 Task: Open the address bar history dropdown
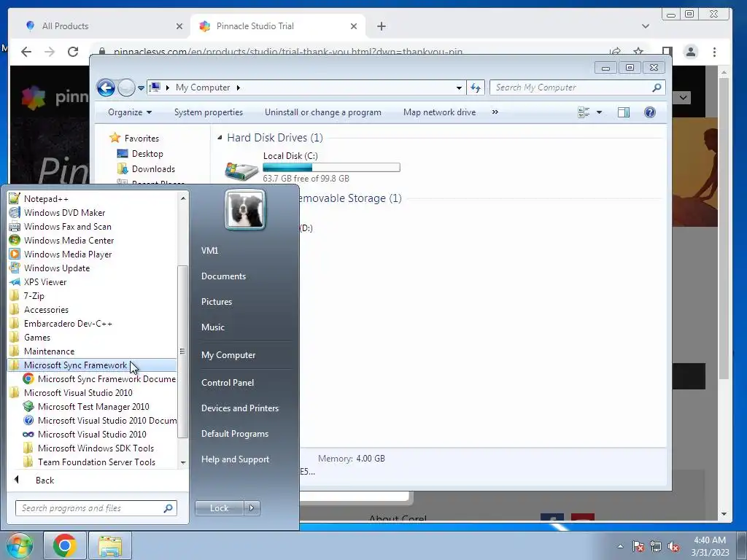pos(459,88)
